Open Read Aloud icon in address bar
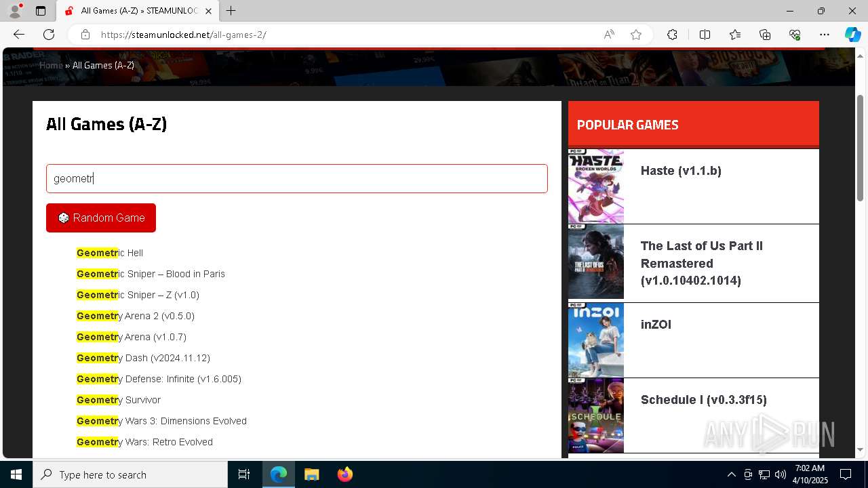 [609, 35]
